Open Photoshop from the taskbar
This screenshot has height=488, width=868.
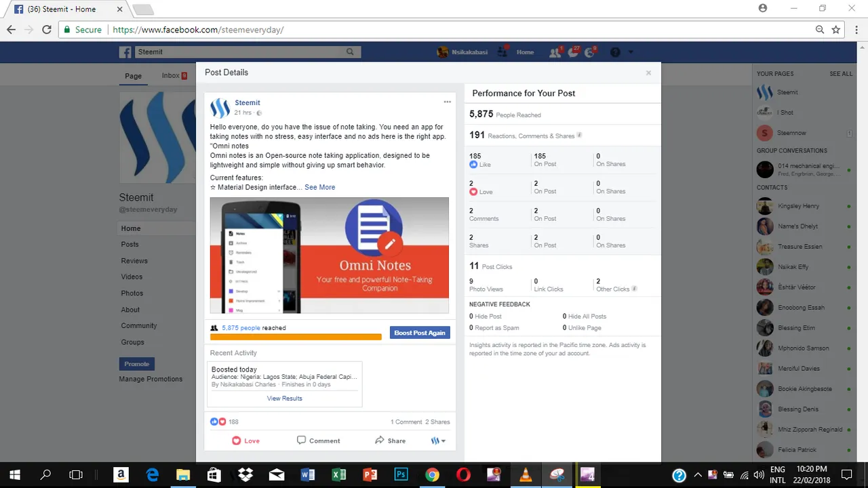(401, 475)
